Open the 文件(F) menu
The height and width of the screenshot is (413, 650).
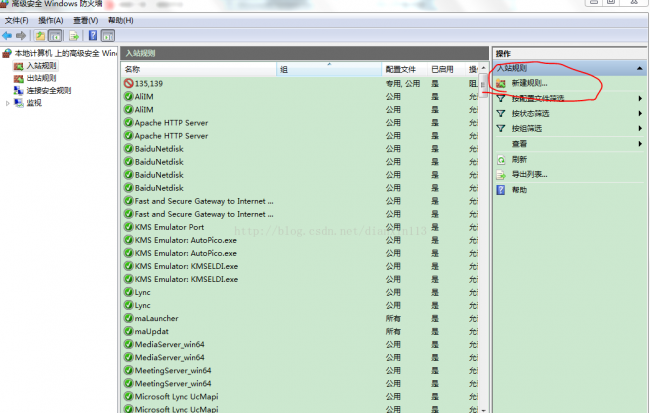[x=17, y=20]
